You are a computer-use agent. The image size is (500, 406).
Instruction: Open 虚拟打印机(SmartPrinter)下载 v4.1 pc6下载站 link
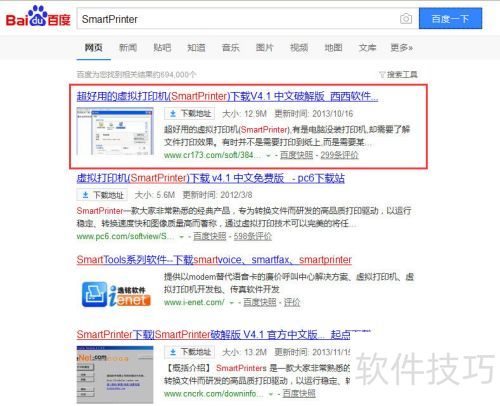pos(211,178)
